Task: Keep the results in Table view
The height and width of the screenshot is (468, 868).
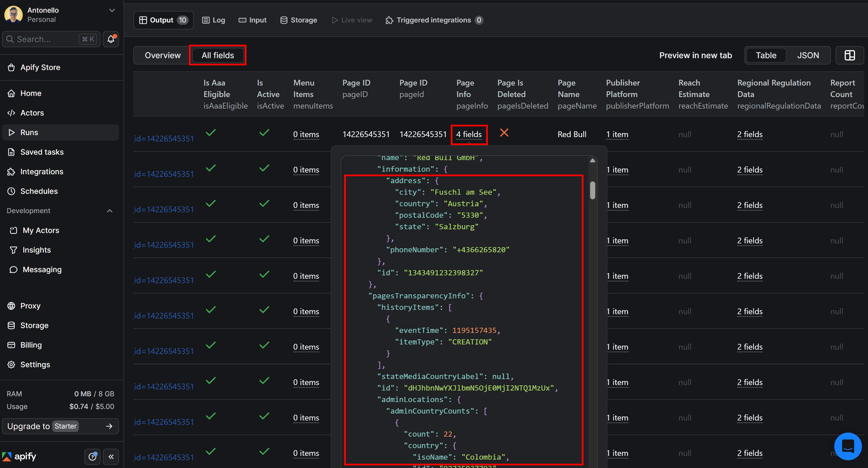Action: coord(766,55)
